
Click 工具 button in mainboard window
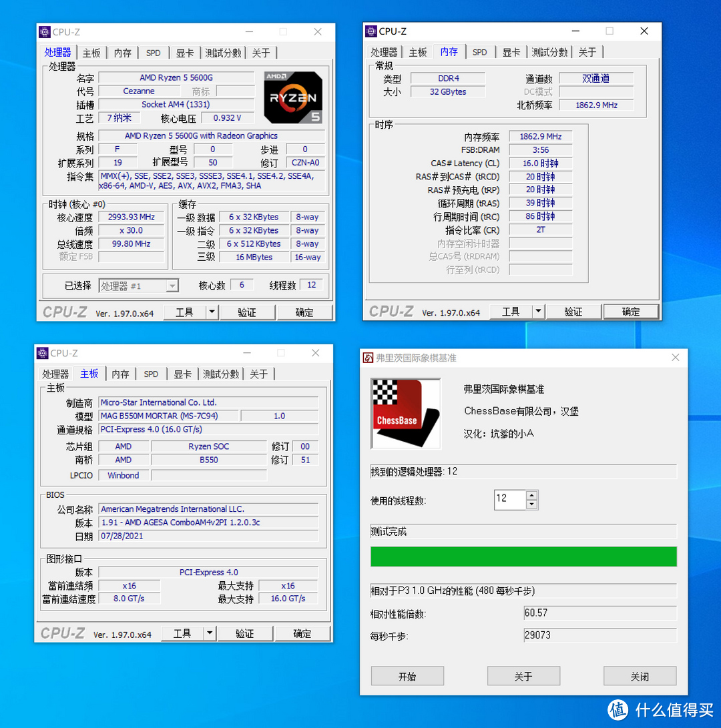182,633
